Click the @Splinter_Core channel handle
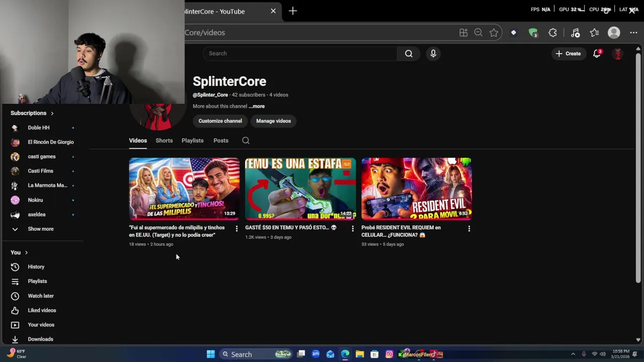 click(210, 95)
